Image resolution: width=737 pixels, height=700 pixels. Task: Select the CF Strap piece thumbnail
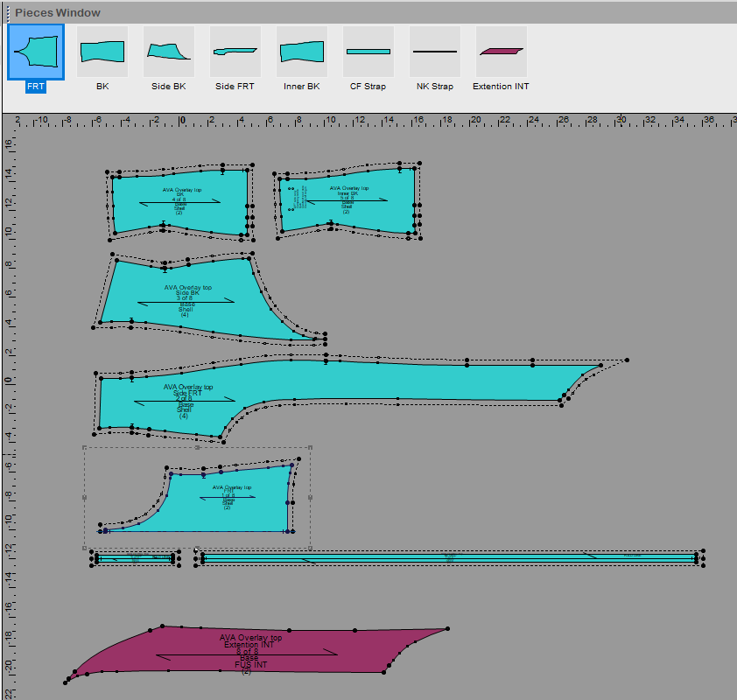click(368, 52)
